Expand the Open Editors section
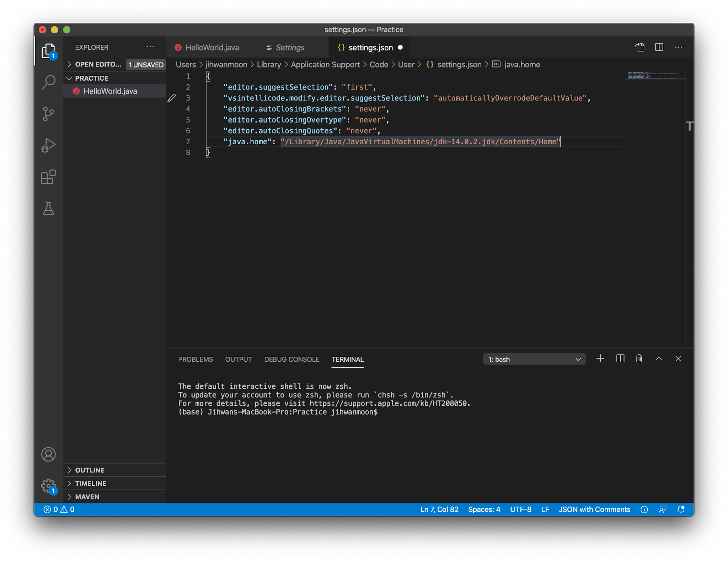 (x=98, y=64)
